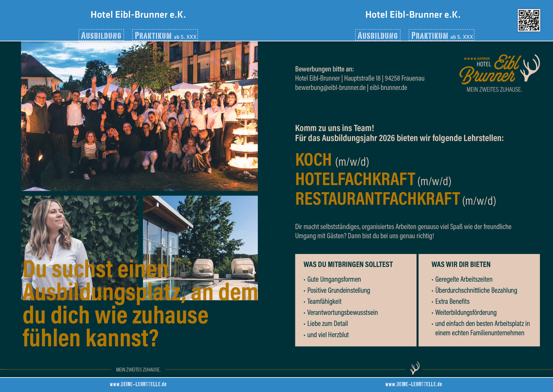Open the bewerbung@eibl-brunner.de email link
Viewport: 553px width, 392px height.
coord(330,88)
